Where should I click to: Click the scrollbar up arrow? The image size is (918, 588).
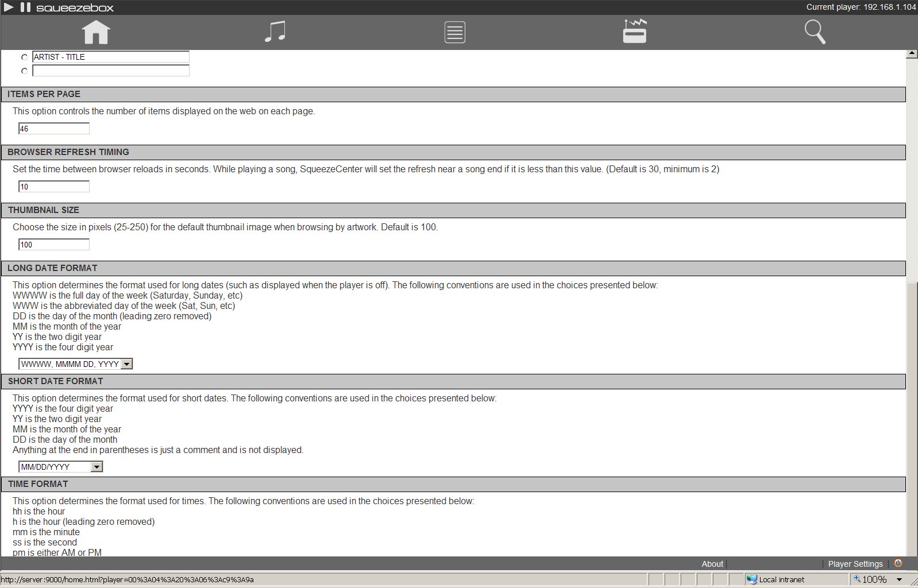point(911,54)
